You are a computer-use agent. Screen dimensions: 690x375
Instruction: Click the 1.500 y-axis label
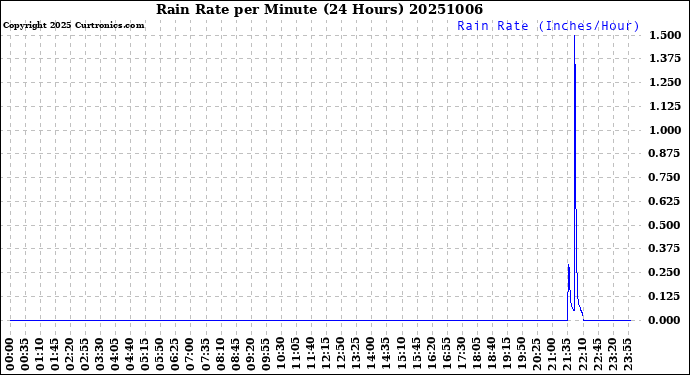click(x=664, y=35)
